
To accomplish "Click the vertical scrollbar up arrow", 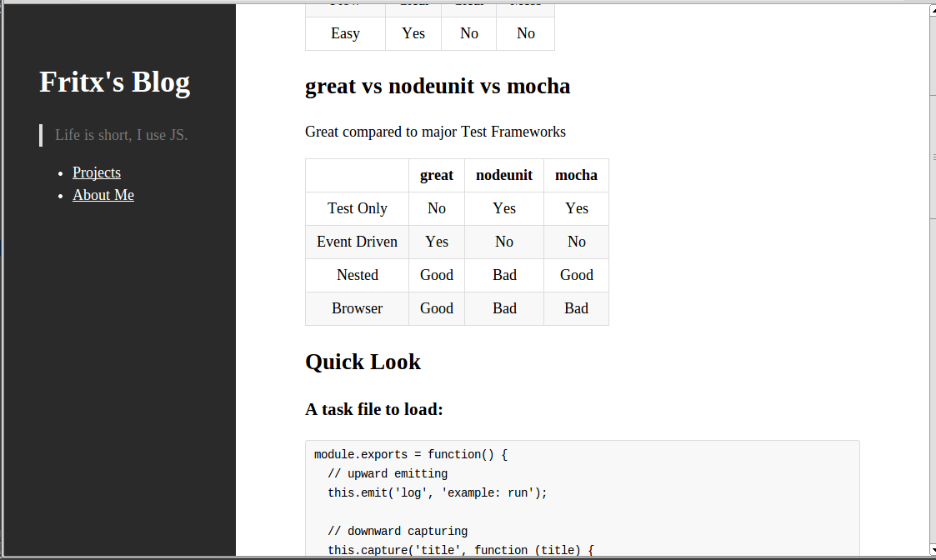I will pos(933,12).
